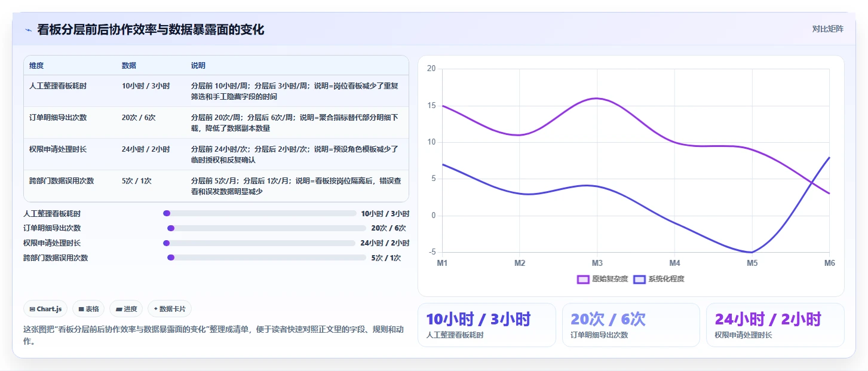This screenshot has height=371, width=868.
Task: Click table cell 24小时 / 2小时
Action: click(x=146, y=149)
